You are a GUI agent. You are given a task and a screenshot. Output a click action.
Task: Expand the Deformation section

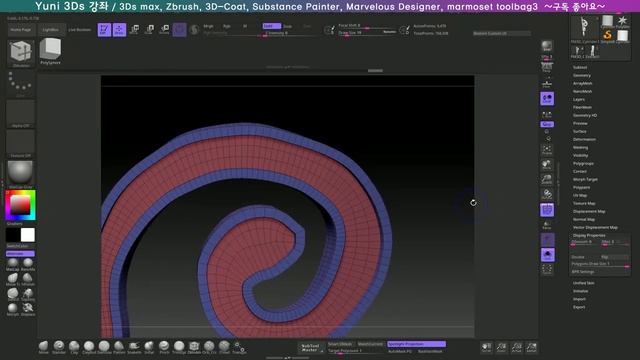click(x=584, y=139)
